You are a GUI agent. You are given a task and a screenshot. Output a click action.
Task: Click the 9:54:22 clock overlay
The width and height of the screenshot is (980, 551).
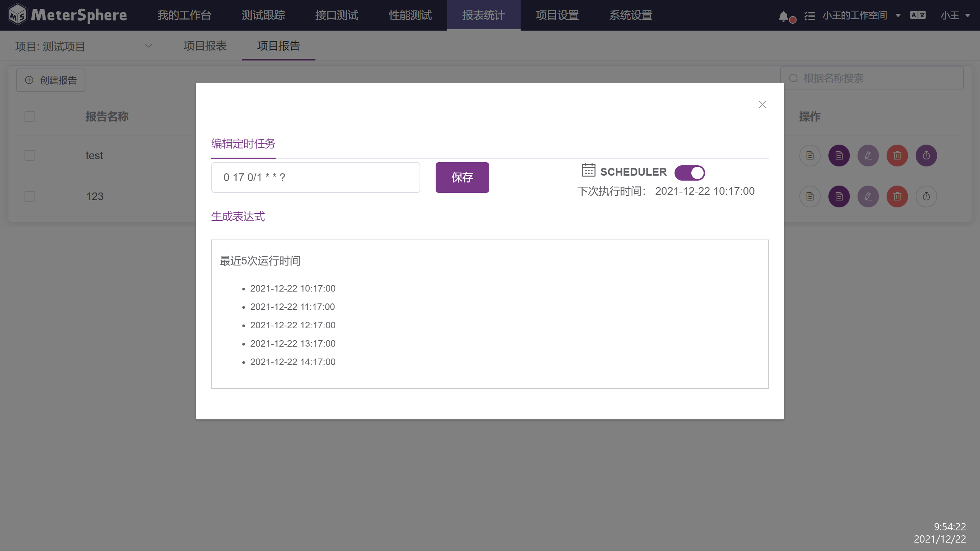pyautogui.click(x=950, y=527)
